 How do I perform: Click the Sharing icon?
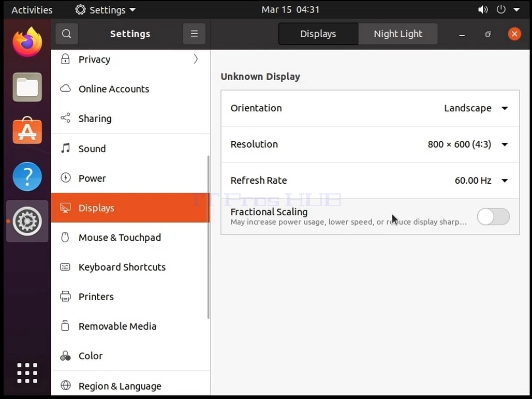66,118
